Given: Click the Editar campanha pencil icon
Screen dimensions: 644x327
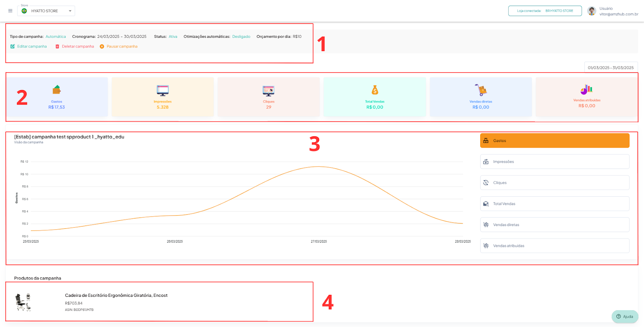Looking at the screenshot, I should click(x=12, y=46).
